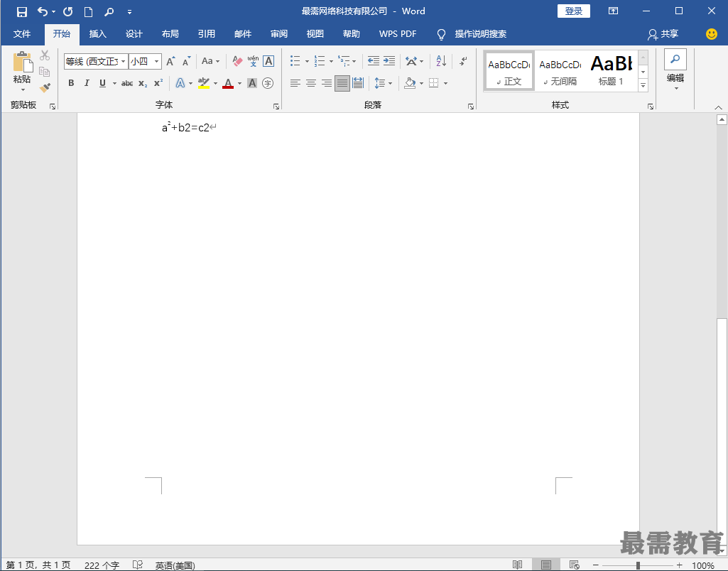Send feedback via the smiley face icon
Screen dimensions: 728x571
pyautogui.click(x=711, y=34)
